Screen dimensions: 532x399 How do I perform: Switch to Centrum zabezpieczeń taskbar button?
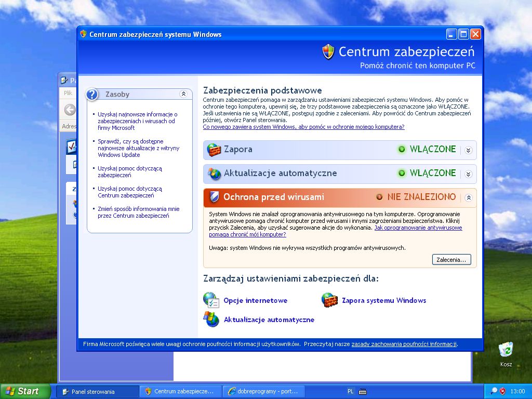(x=180, y=392)
